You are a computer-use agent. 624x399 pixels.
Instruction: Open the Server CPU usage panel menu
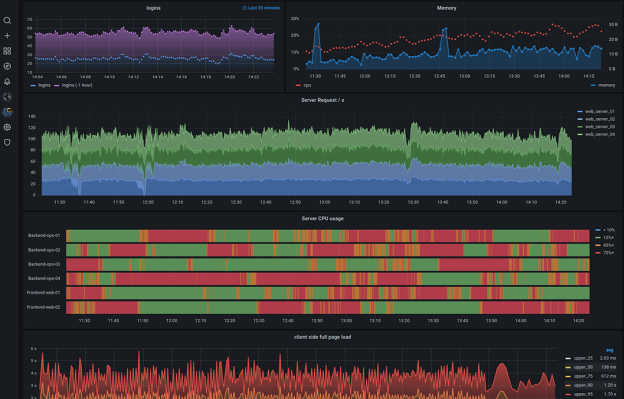(x=322, y=218)
